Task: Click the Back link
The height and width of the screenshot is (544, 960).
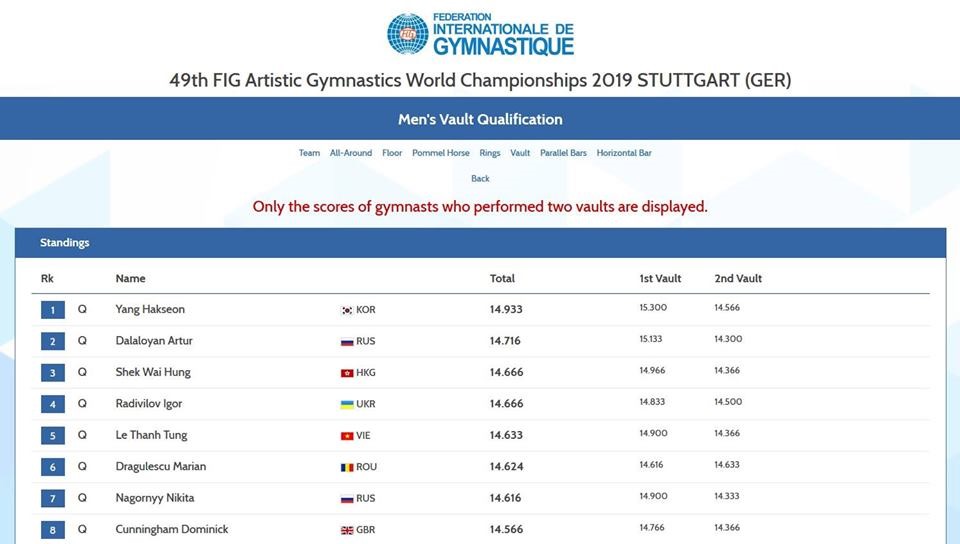Action: pos(480,179)
